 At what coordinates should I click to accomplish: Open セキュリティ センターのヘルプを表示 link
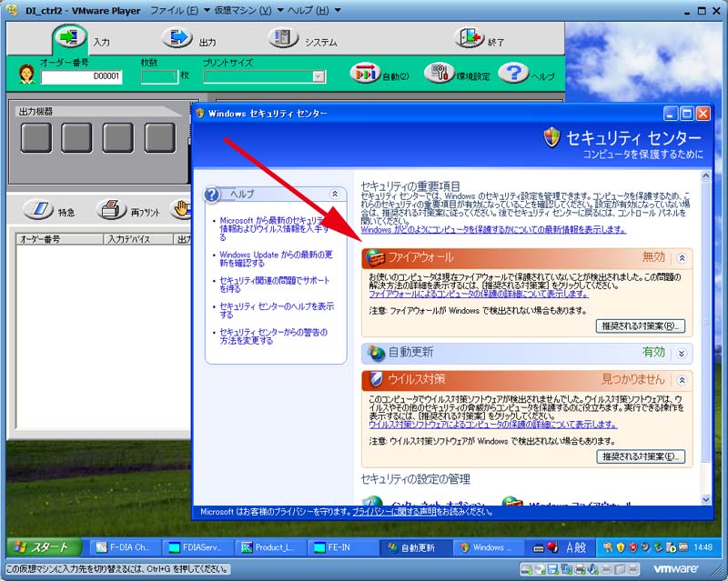(x=277, y=310)
